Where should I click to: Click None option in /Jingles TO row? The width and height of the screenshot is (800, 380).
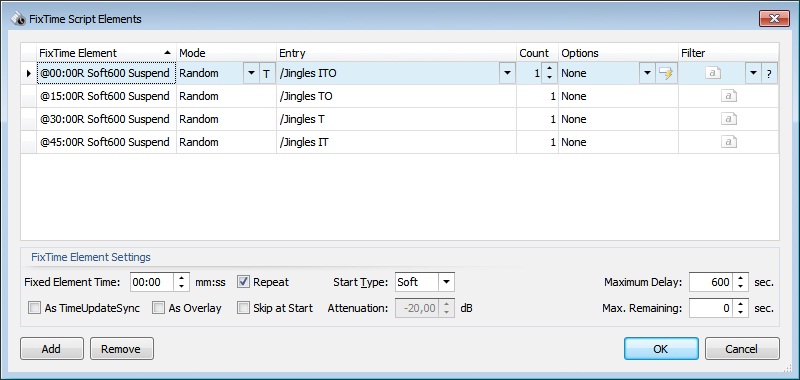click(x=618, y=96)
